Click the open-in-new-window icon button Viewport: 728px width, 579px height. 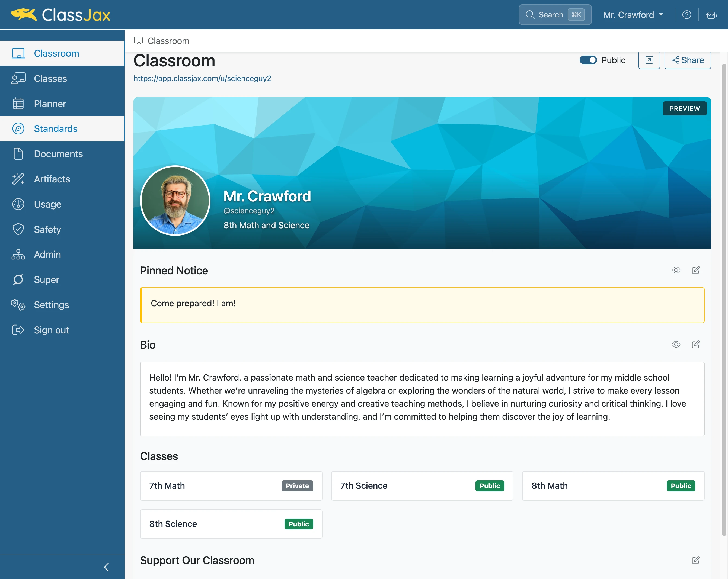pyautogui.click(x=649, y=60)
